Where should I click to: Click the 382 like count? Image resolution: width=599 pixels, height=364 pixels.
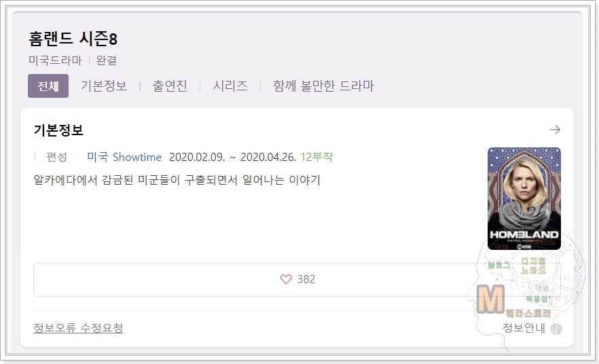click(x=306, y=279)
